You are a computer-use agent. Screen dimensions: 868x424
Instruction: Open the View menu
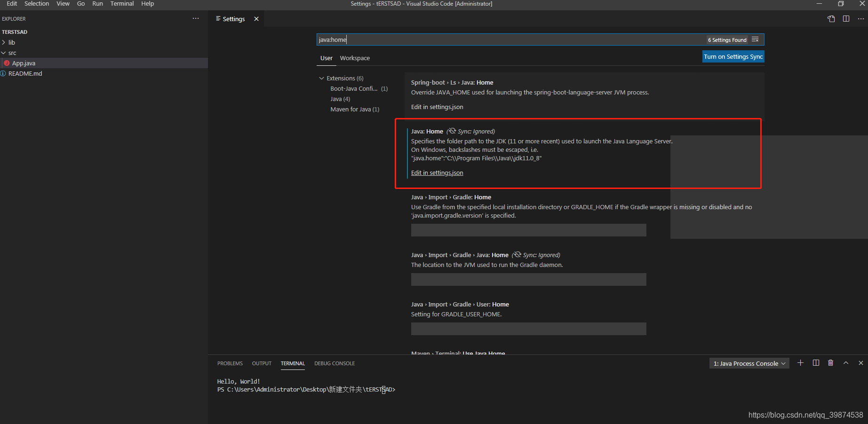point(63,4)
